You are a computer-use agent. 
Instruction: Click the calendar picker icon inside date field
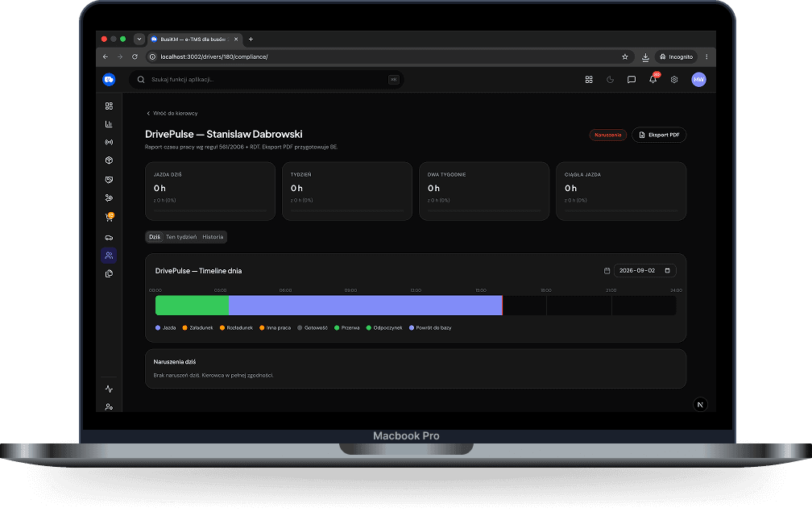(668, 270)
